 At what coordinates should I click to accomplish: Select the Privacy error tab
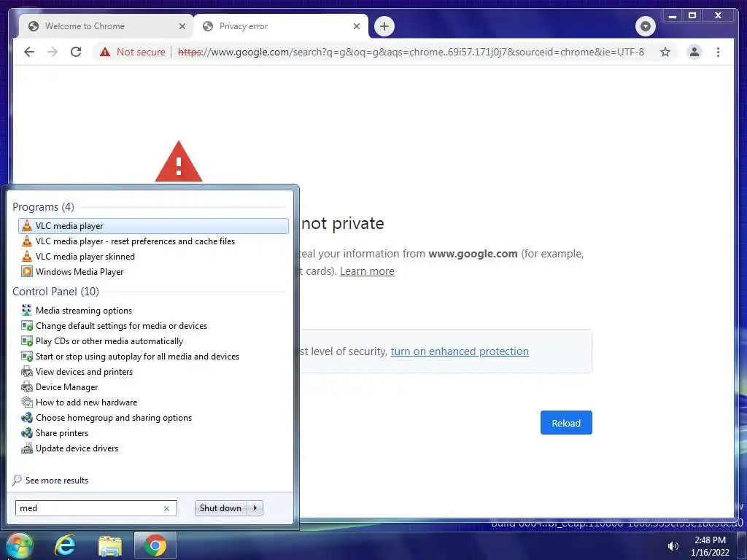[281, 26]
